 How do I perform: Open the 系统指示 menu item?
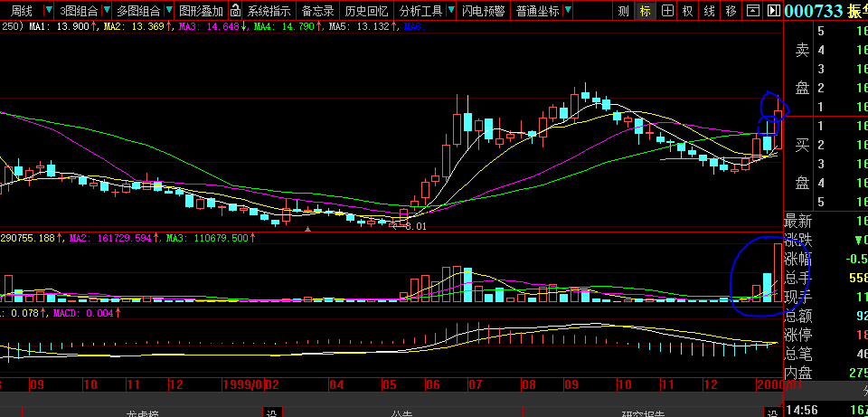point(269,11)
